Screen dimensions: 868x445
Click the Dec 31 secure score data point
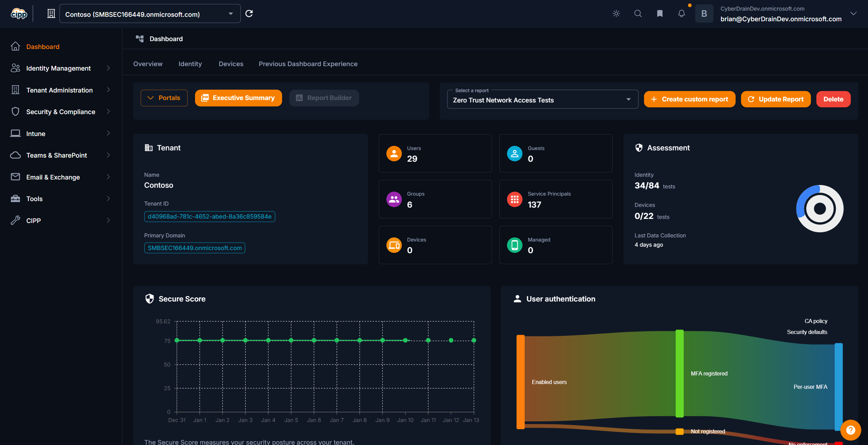177,340
